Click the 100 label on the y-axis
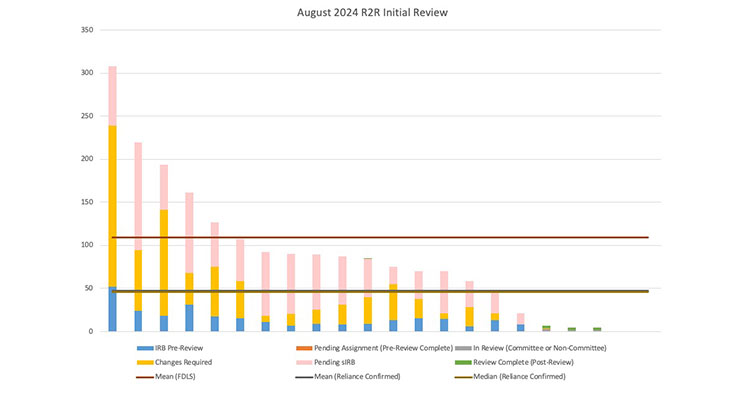Image resolution: width=750 pixels, height=400 pixels. click(86, 245)
